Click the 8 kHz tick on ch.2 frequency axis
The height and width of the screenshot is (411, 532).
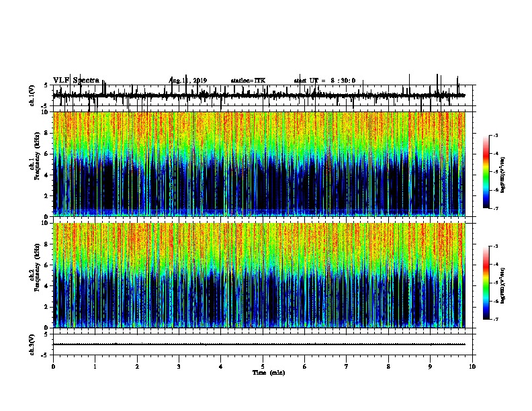pos(46,244)
